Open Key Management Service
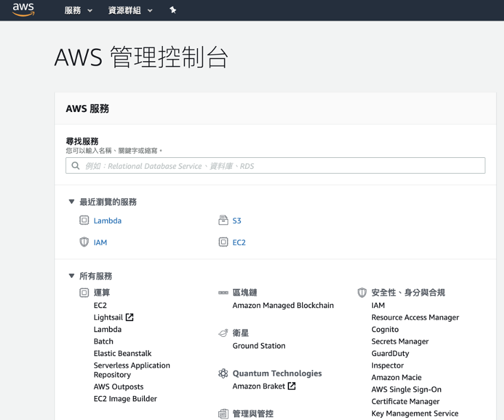504x420 pixels. click(x=415, y=414)
